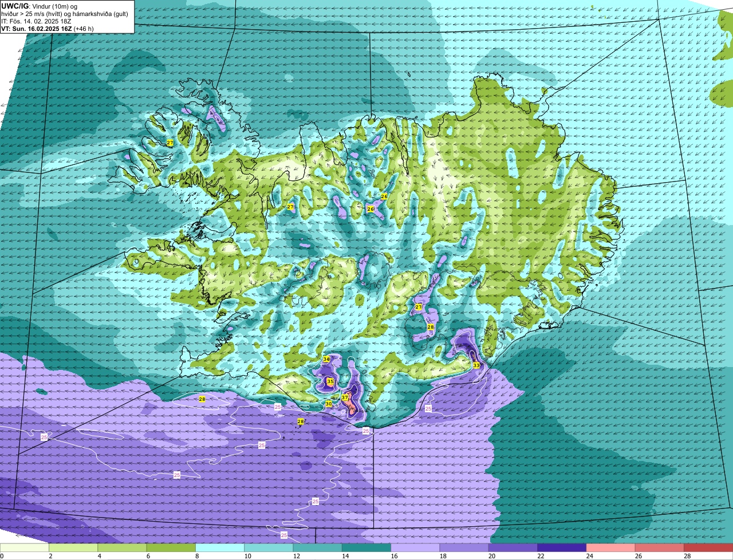Click the yellow gust marker labeled 35
733x560 pixels.
[x=330, y=381]
